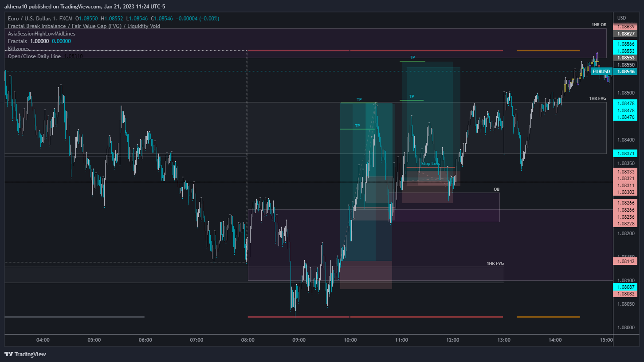
Task: Click the Stop Loss label on the position
Action: [x=431, y=164]
